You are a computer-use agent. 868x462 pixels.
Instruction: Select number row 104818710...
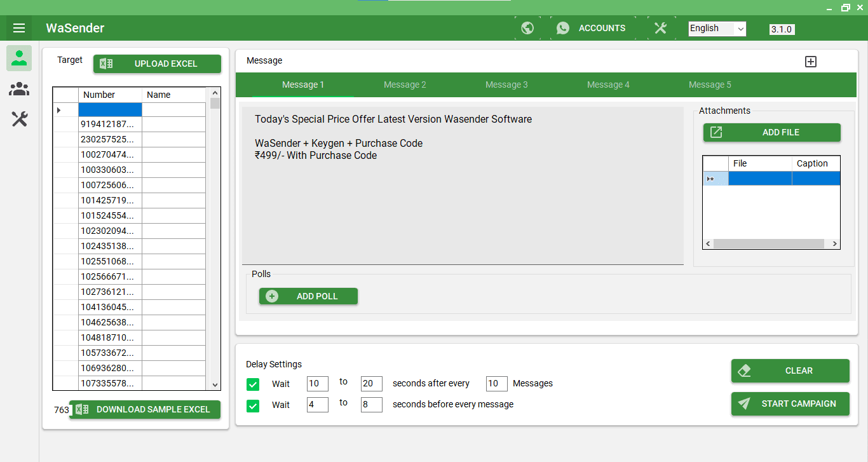click(110, 337)
